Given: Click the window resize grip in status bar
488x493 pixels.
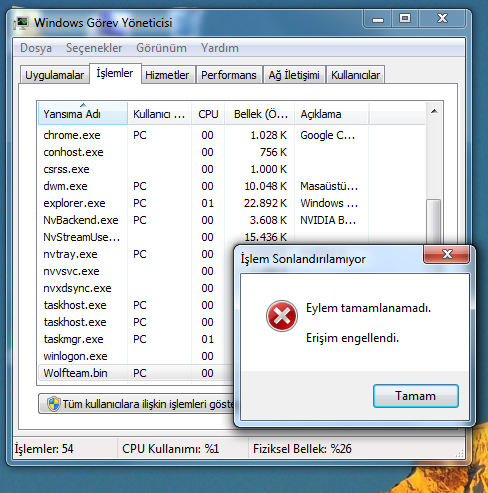Looking at the screenshot, I should point(460,453).
